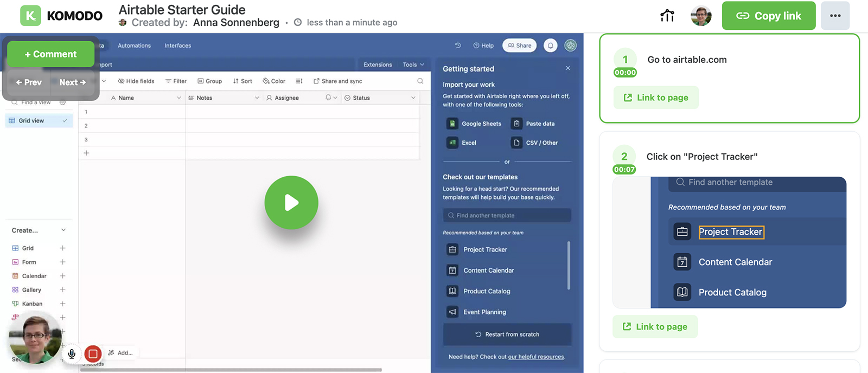
Task: Stop recording with the red stop button
Action: [93, 354]
